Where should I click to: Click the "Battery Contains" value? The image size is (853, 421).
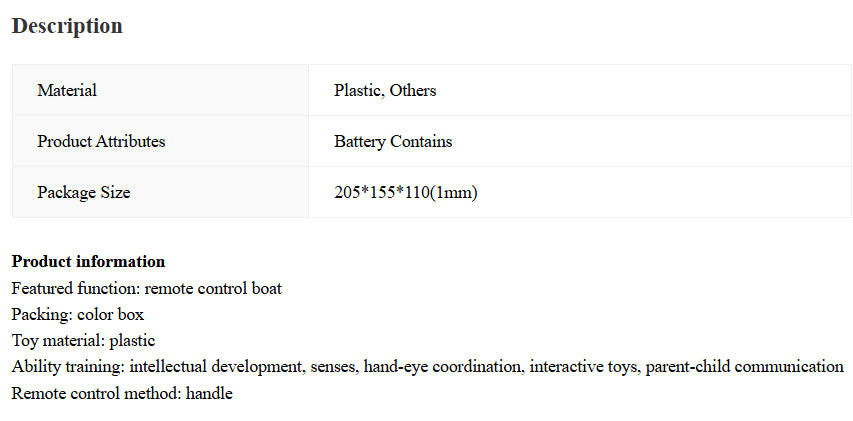(x=393, y=141)
